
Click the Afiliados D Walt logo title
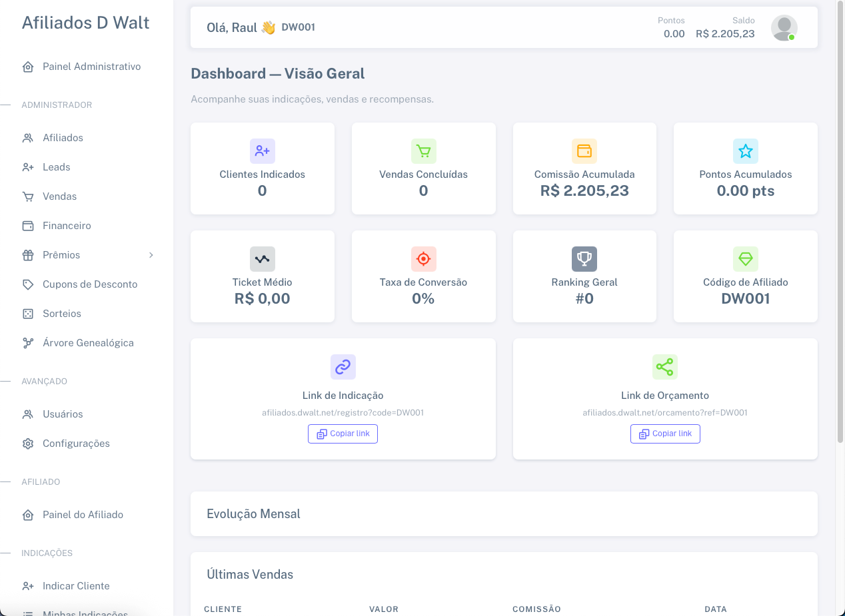coord(85,23)
